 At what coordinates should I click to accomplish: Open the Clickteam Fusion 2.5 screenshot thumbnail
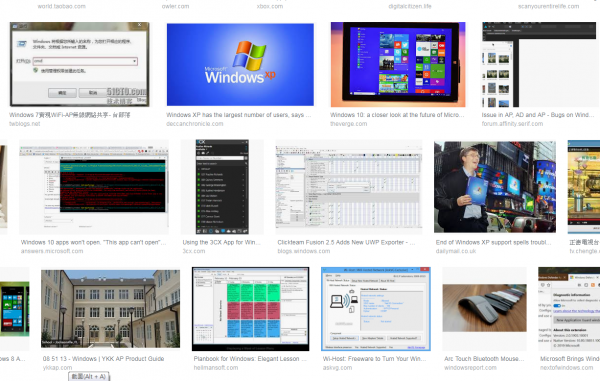click(349, 187)
